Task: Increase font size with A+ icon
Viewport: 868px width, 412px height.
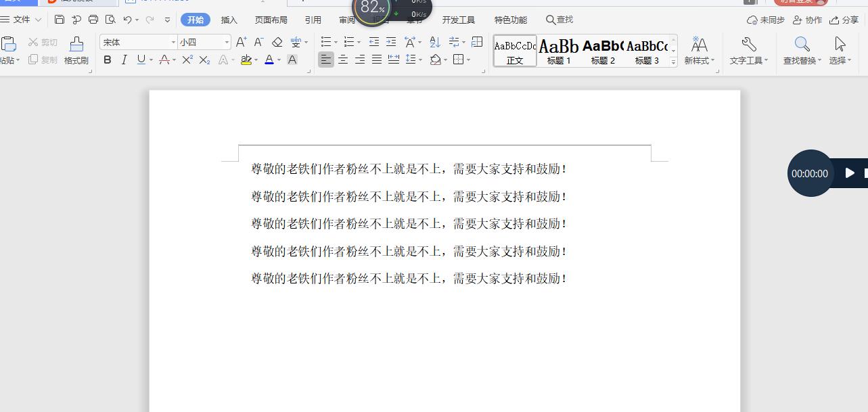Action: coord(242,42)
